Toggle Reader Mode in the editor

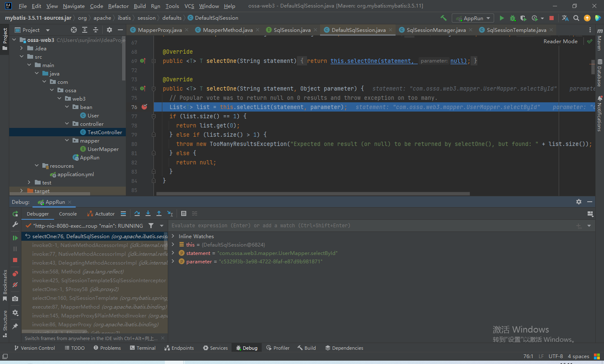(x=560, y=41)
